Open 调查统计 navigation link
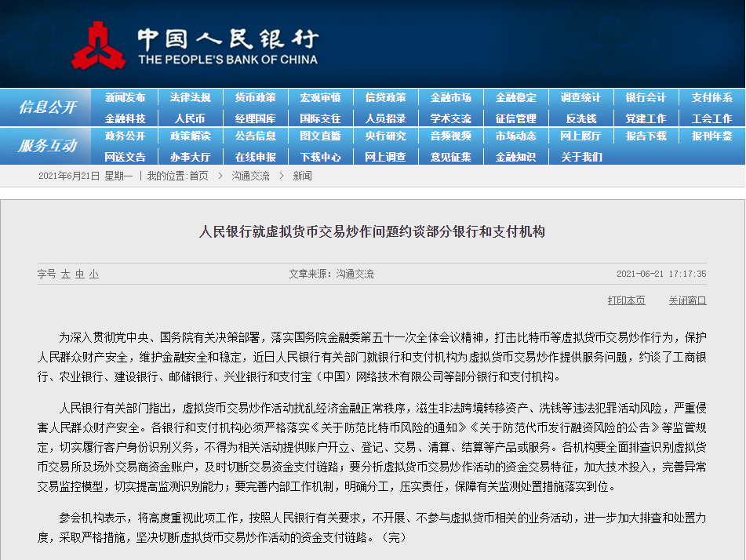The width and height of the screenshot is (746, 560). [x=581, y=97]
